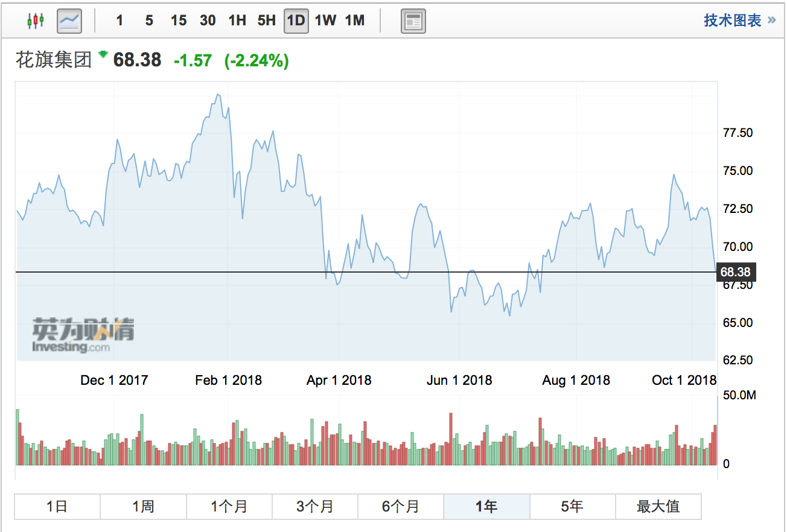Switch to the 1日 range tab
The width and height of the screenshot is (787, 532).
[57, 507]
